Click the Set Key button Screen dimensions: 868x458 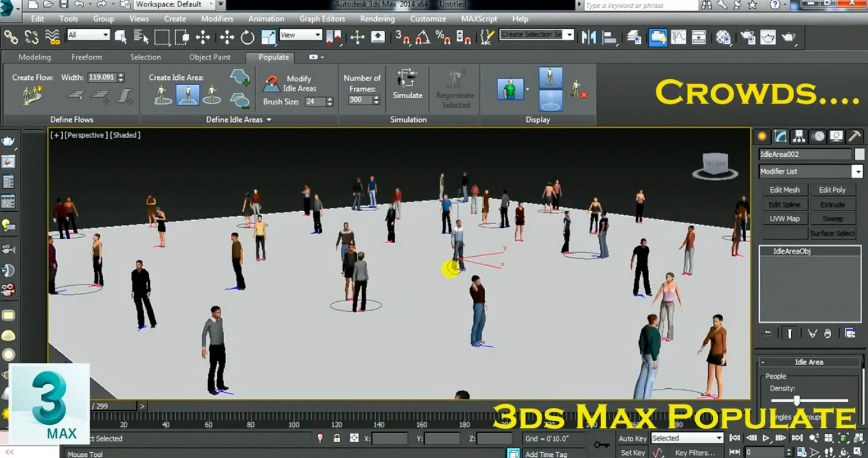[633, 453]
